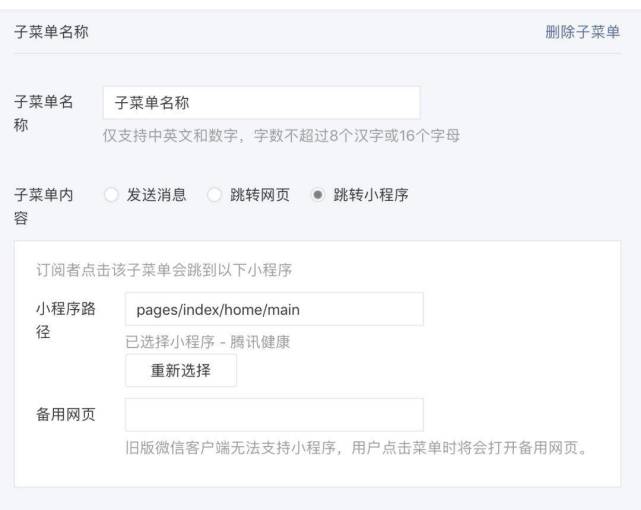Focus the empty 备用网页 input box

pyautogui.click(x=274, y=415)
